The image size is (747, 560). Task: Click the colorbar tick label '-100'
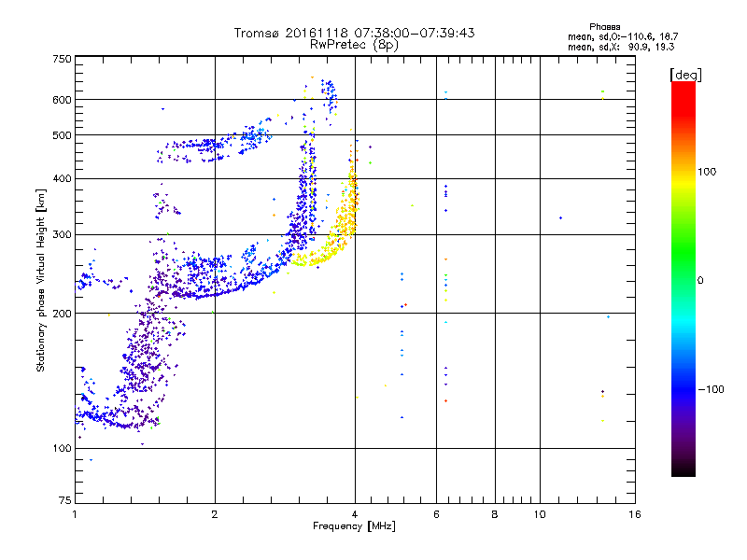click(x=711, y=389)
